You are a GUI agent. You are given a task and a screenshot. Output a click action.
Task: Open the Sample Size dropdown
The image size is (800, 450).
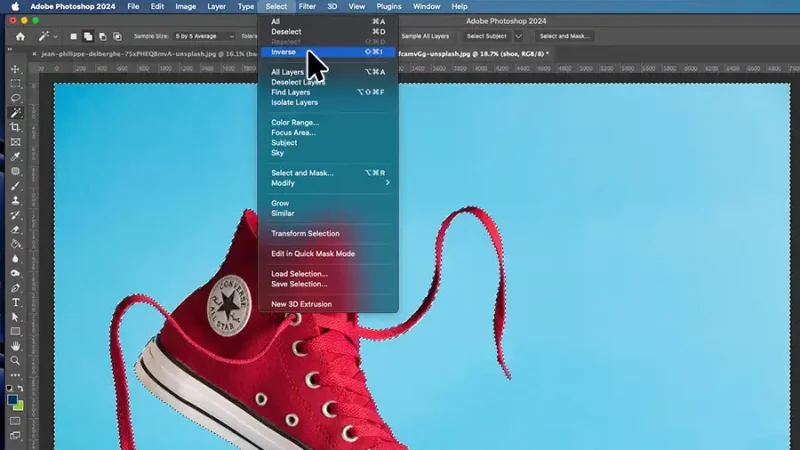click(x=204, y=36)
